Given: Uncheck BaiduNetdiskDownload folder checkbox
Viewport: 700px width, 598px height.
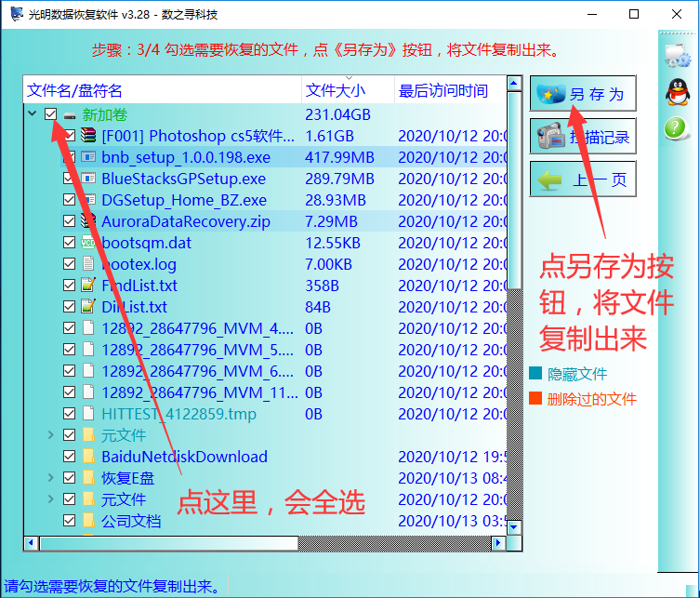Looking at the screenshot, I should pos(69,457).
